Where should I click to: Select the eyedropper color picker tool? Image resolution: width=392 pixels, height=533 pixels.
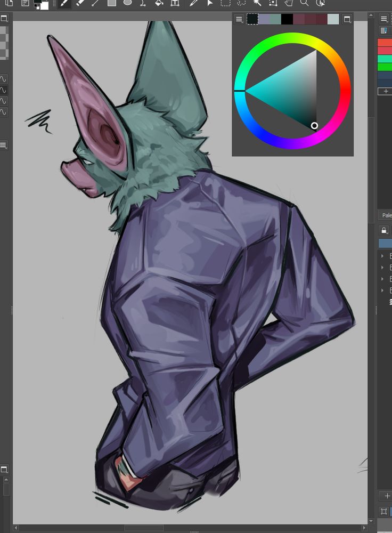click(x=194, y=3)
